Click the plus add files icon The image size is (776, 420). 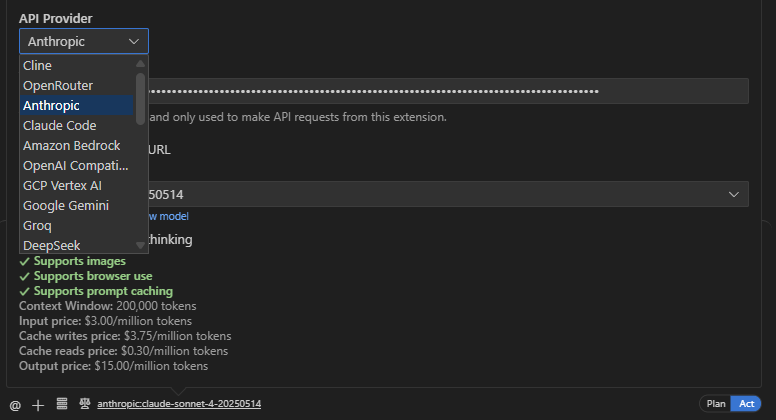38,405
